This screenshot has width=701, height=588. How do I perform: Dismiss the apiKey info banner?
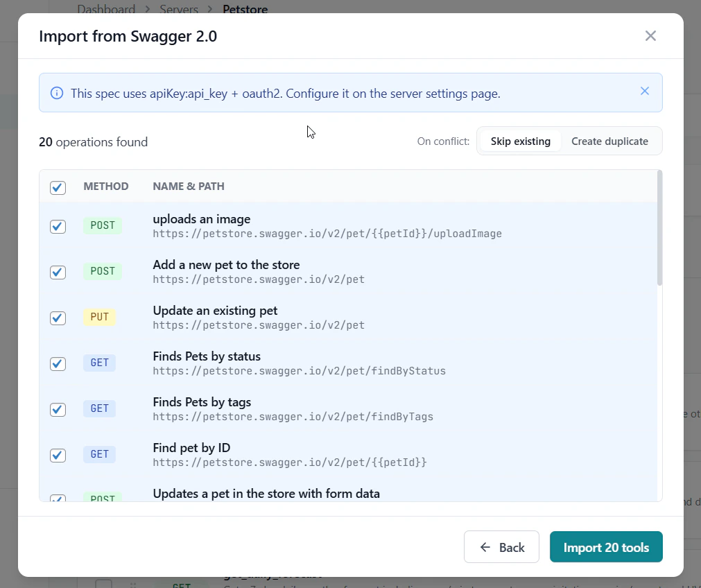[x=644, y=92]
